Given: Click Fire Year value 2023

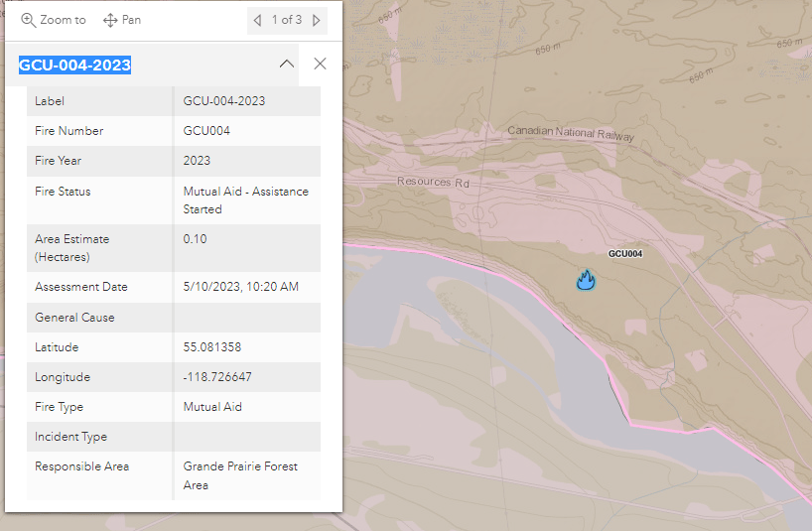Looking at the screenshot, I should (197, 161).
